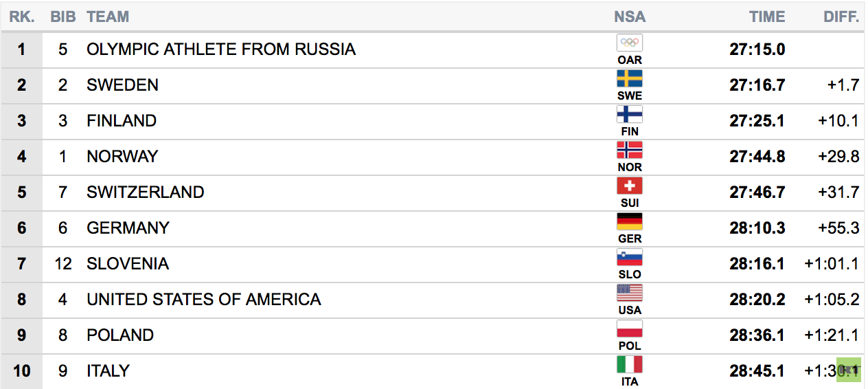Click the USA flag icon

click(630, 293)
